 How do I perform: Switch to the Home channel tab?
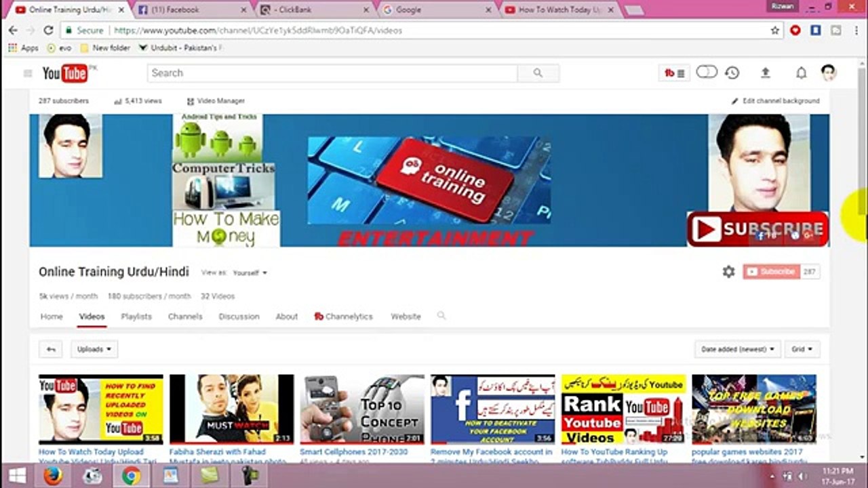pos(52,317)
